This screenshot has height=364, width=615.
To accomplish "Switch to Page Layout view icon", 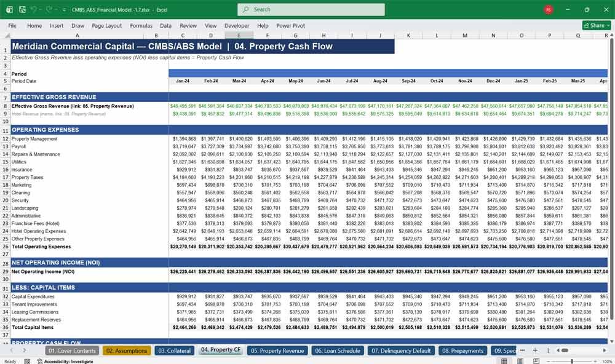I will [x=520, y=361].
